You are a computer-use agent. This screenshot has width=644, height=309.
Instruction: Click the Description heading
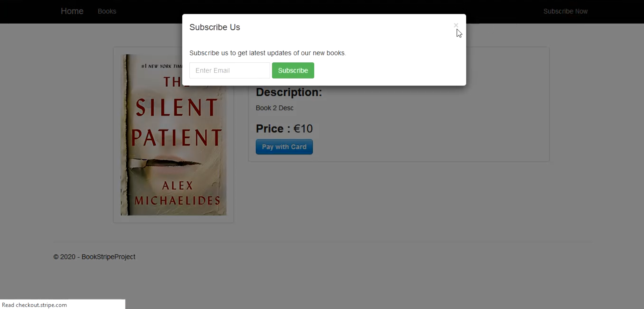coord(289,92)
